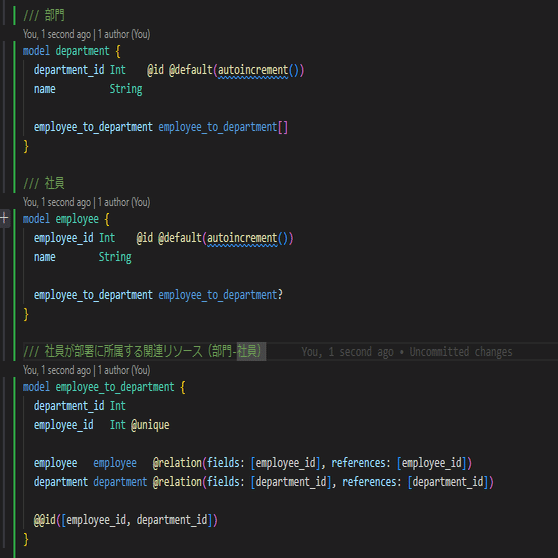
Task: Click 'autoincrement' in the employee model
Action: (x=242, y=238)
